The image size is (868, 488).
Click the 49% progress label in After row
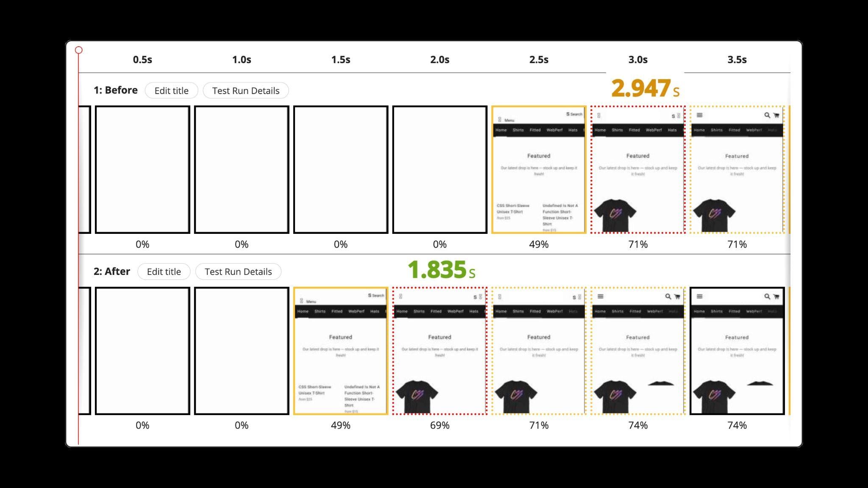(340, 425)
